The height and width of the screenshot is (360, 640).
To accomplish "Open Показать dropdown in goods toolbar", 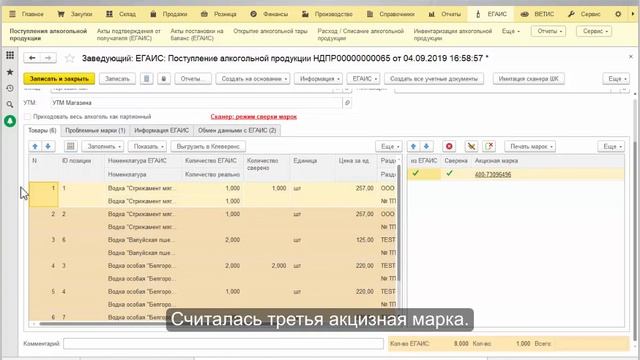I will [x=147, y=146].
